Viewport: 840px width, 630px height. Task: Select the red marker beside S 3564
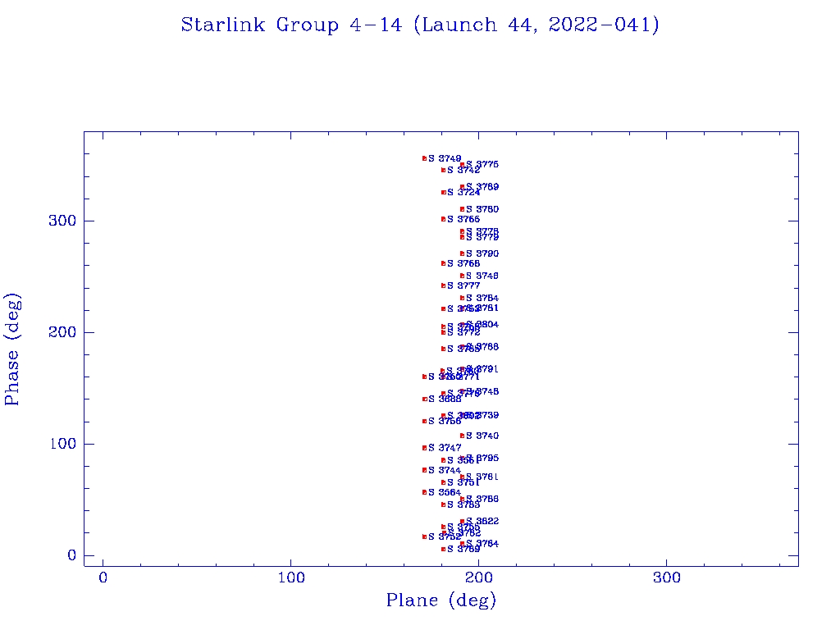click(424, 492)
